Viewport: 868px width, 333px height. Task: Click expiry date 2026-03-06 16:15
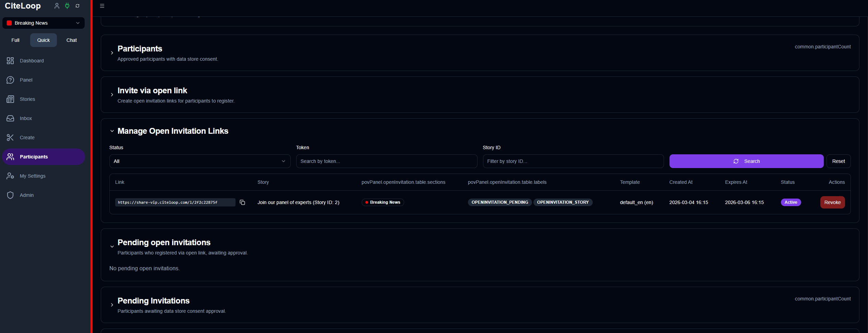click(744, 202)
